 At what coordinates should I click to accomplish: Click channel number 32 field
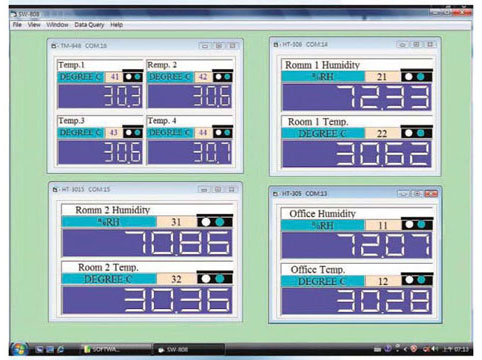[176, 279]
